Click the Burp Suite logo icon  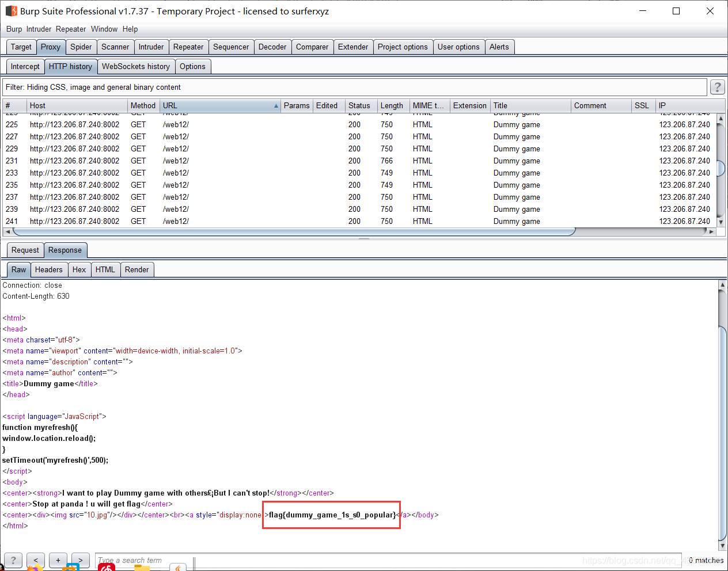11,11
